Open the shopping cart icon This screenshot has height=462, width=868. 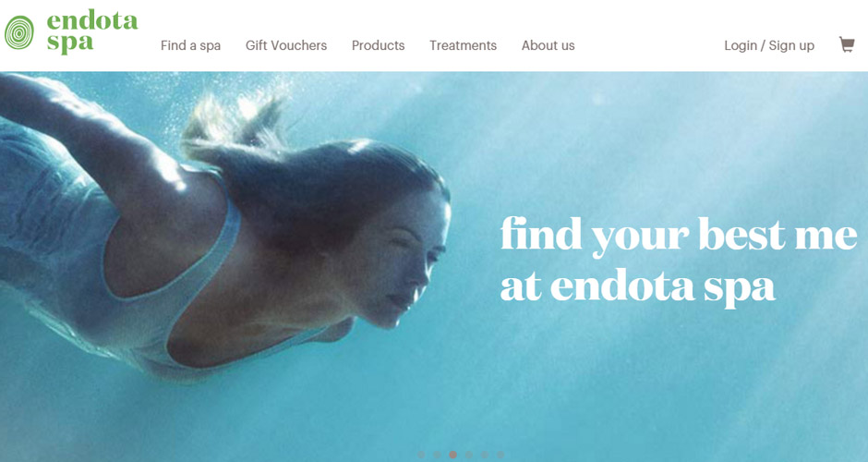point(847,44)
